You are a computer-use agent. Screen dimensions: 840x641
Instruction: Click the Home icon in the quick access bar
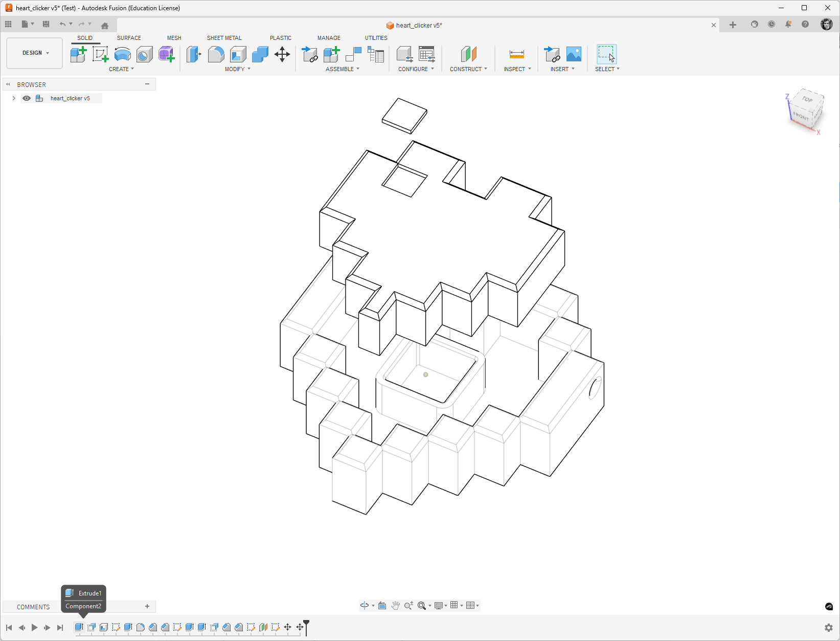[105, 25]
